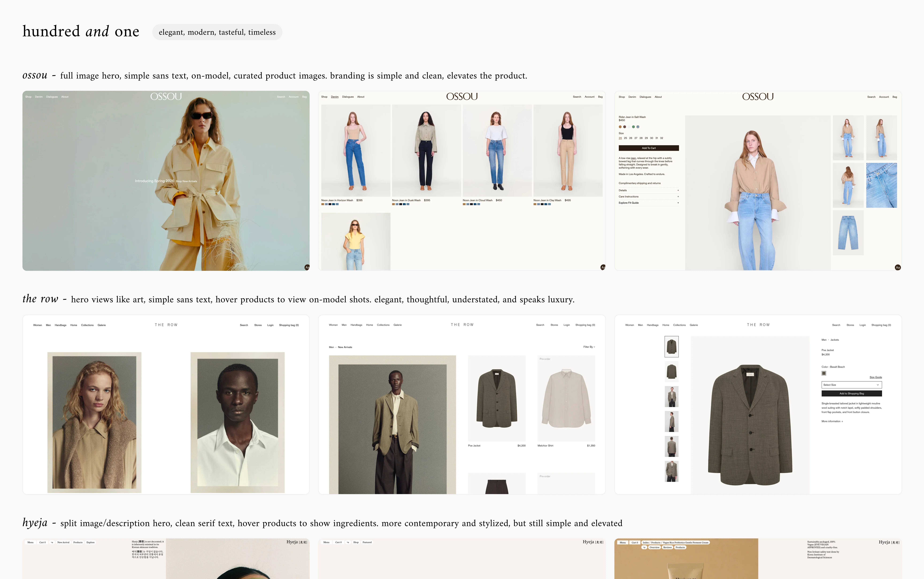
Task: Click the Aa icon on Ossou hero image
Action: pos(307,267)
